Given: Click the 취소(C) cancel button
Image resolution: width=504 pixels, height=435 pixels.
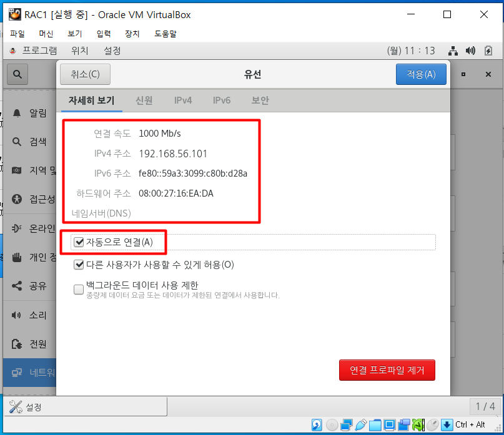Looking at the screenshot, I should [85, 74].
